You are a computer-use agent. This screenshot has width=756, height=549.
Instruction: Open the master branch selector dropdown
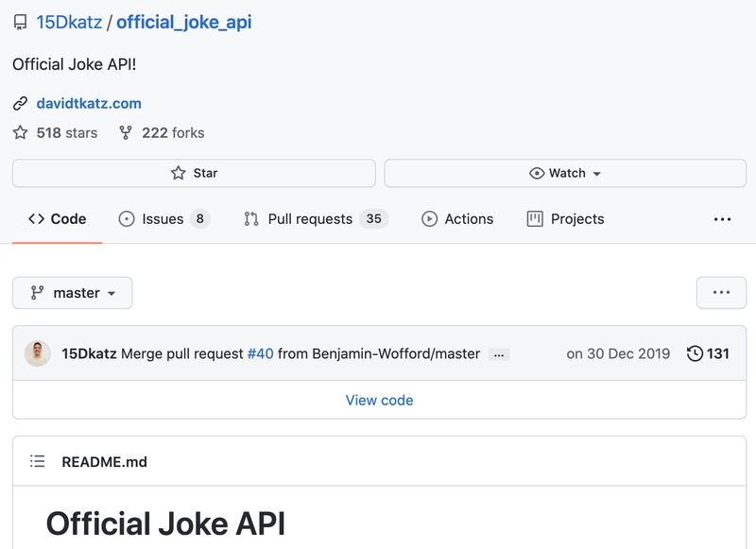(73, 293)
